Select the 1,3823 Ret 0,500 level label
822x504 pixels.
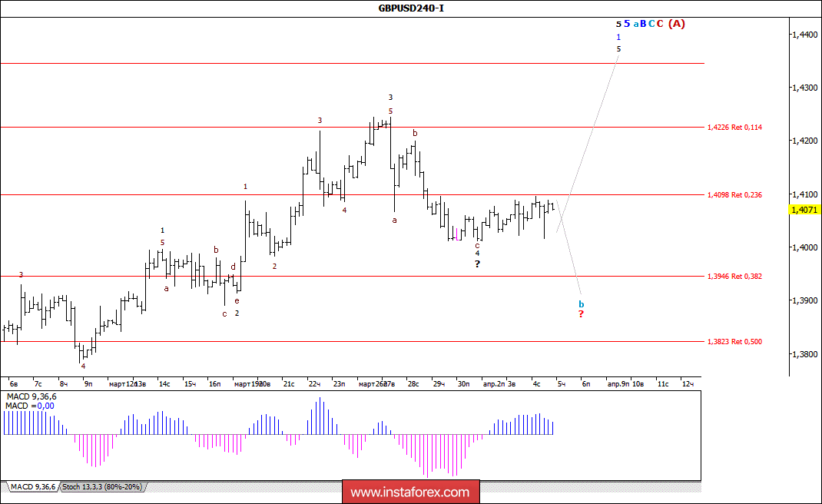click(x=734, y=342)
